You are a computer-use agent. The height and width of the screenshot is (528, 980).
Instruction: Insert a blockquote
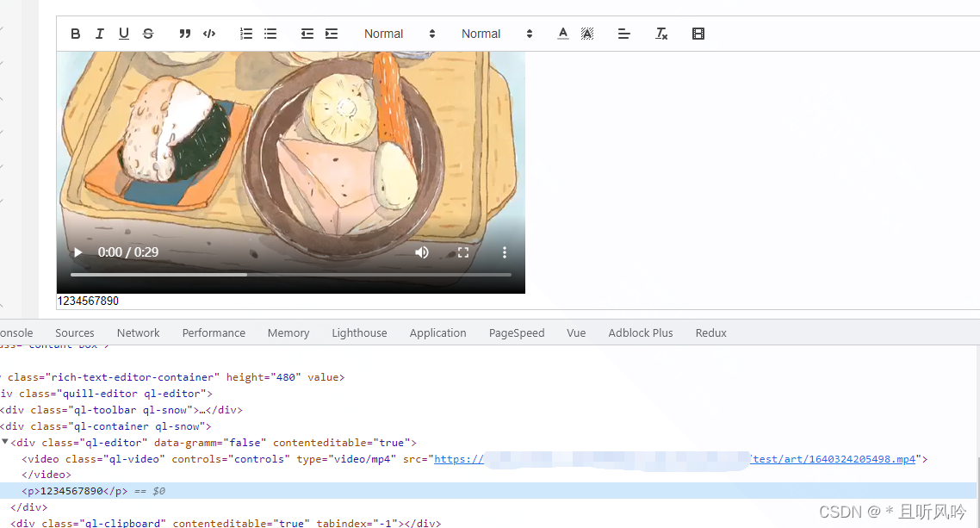pos(184,34)
